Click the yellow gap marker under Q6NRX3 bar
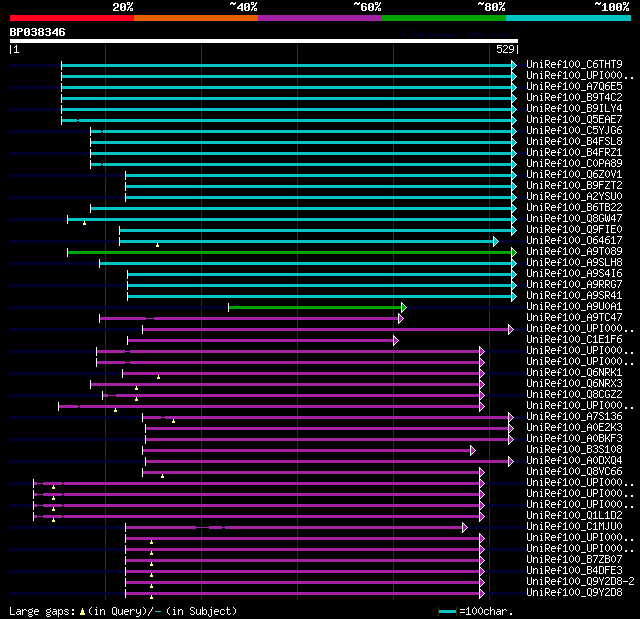The height and width of the screenshot is (619, 640). 137,388
